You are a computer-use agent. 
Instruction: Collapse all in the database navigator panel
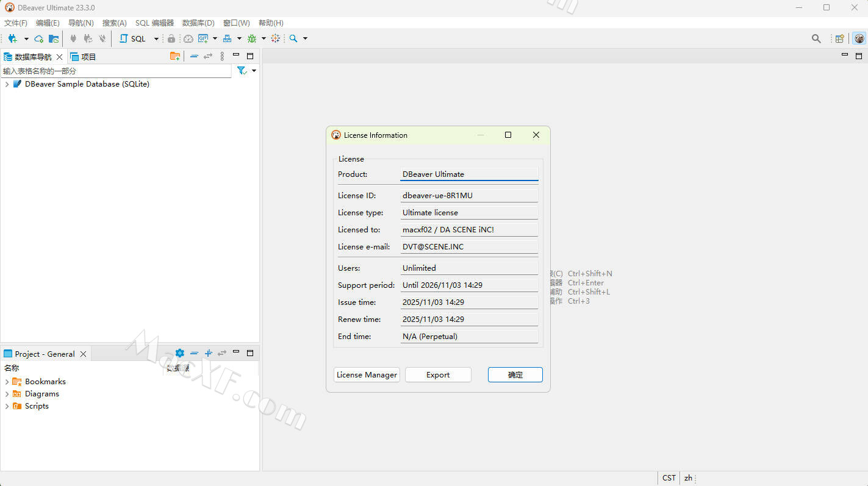click(x=194, y=56)
